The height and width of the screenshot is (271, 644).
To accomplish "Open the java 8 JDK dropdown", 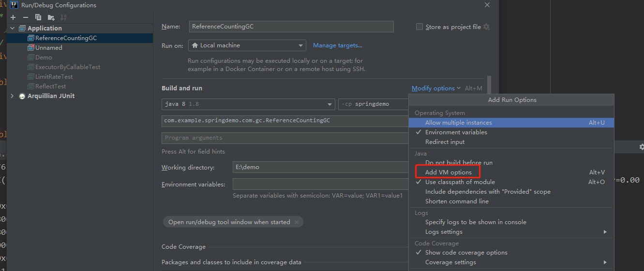I will coord(248,104).
